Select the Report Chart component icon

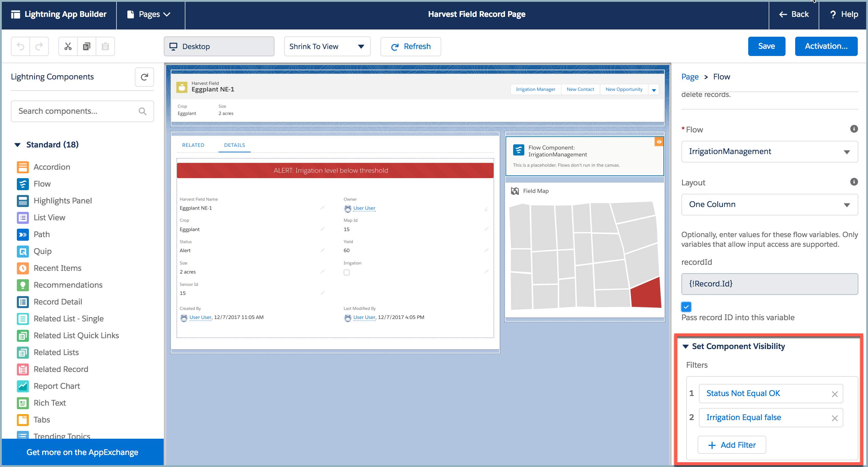pyautogui.click(x=23, y=386)
